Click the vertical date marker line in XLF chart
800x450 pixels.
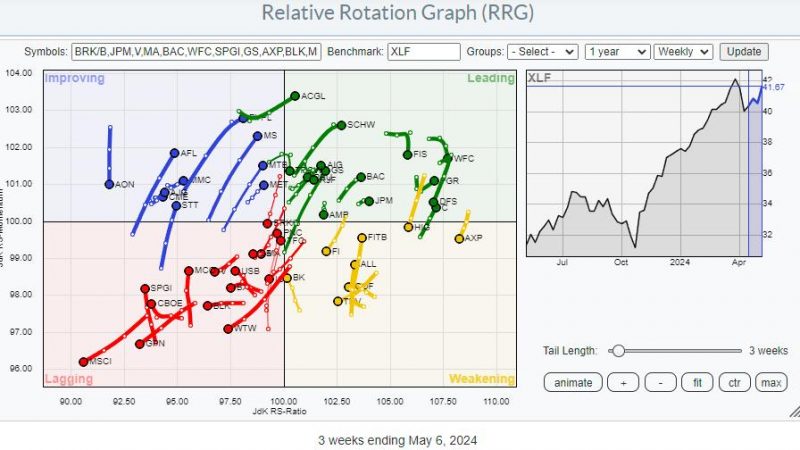pos(748,163)
